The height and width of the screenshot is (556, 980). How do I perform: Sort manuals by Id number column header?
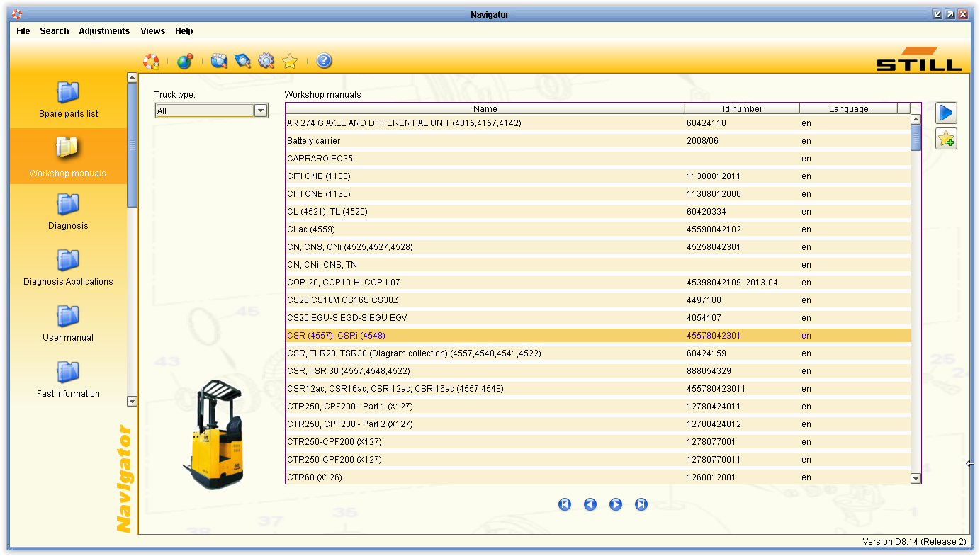742,108
